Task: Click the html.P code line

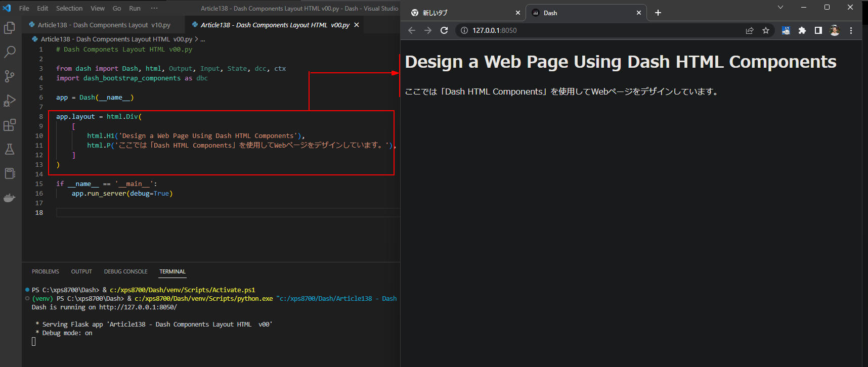Action: point(241,146)
